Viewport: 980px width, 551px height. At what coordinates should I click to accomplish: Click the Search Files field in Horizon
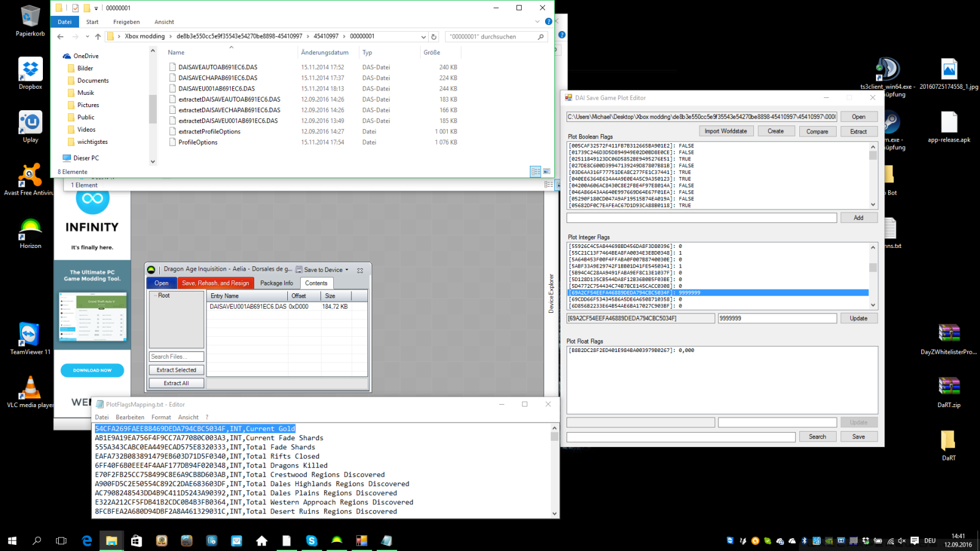tap(176, 356)
